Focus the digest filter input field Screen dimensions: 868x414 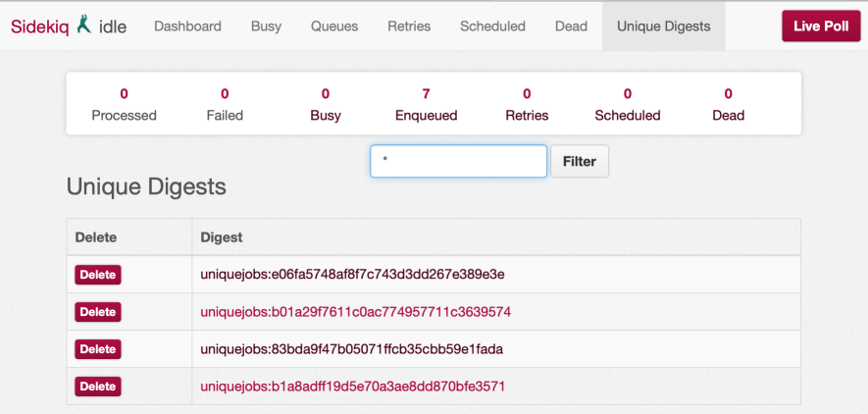tap(458, 161)
